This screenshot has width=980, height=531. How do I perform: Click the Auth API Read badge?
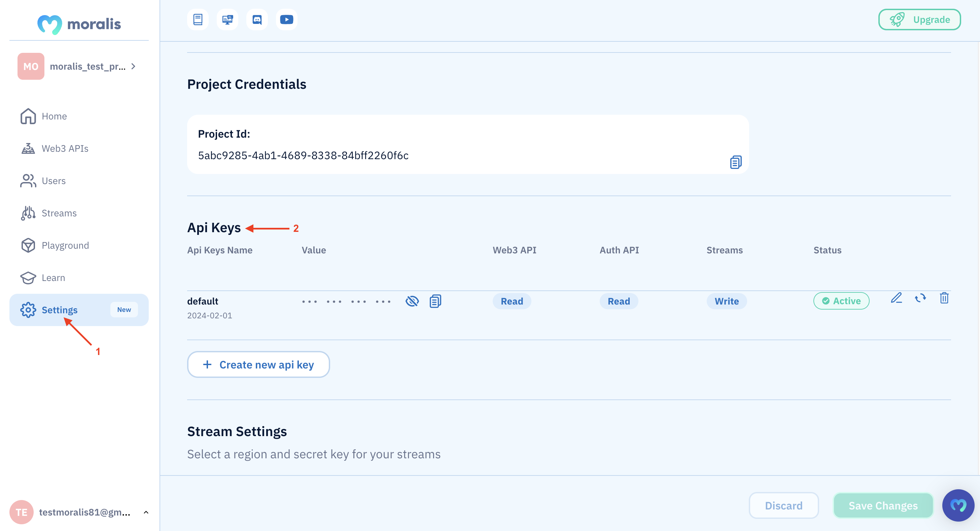[619, 301]
